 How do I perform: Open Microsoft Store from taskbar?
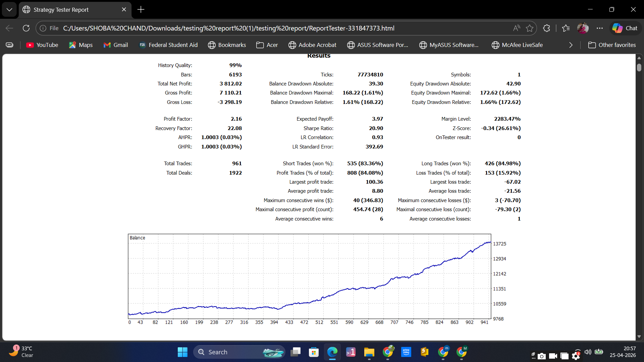coord(314,352)
